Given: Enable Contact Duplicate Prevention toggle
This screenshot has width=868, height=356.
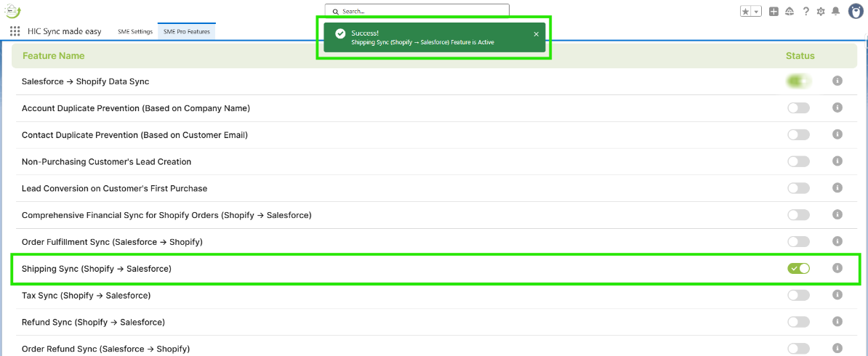Looking at the screenshot, I should click(x=798, y=134).
